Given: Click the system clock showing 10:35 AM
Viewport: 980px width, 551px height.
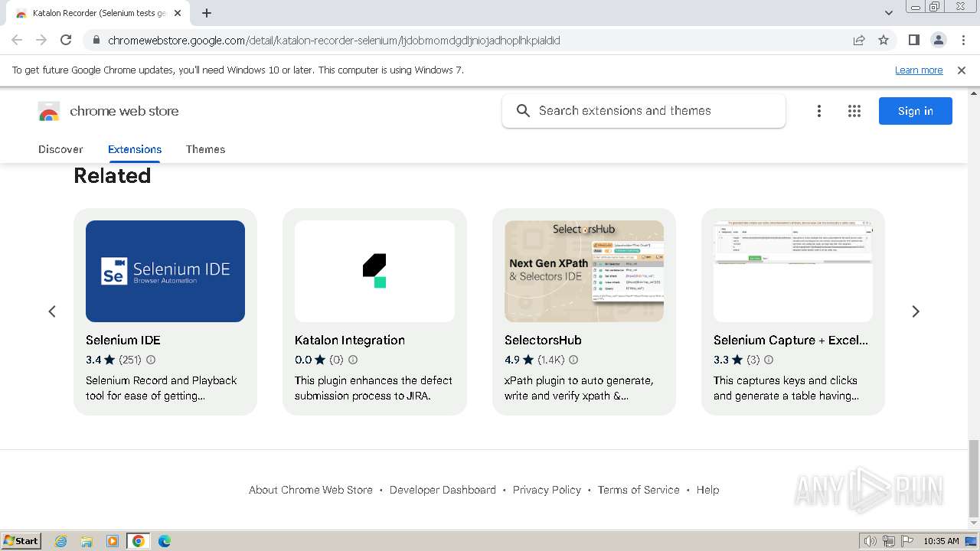Looking at the screenshot, I should click(941, 541).
